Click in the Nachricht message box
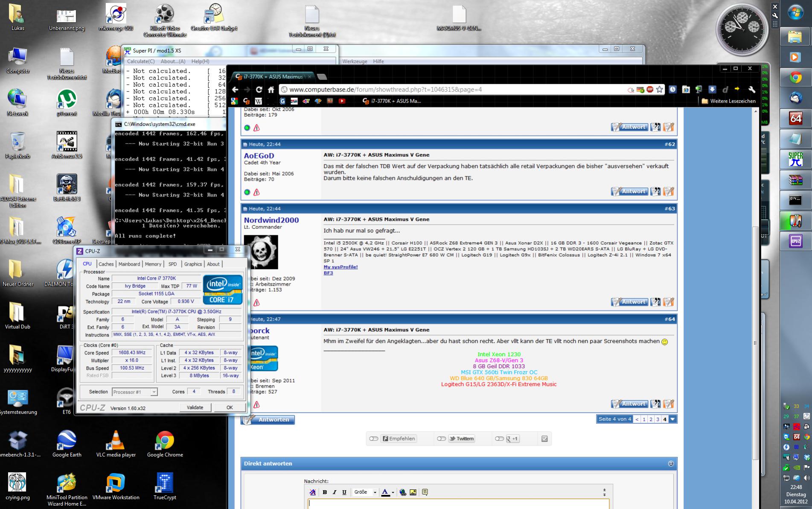The width and height of the screenshot is (812, 509). click(458, 503)
